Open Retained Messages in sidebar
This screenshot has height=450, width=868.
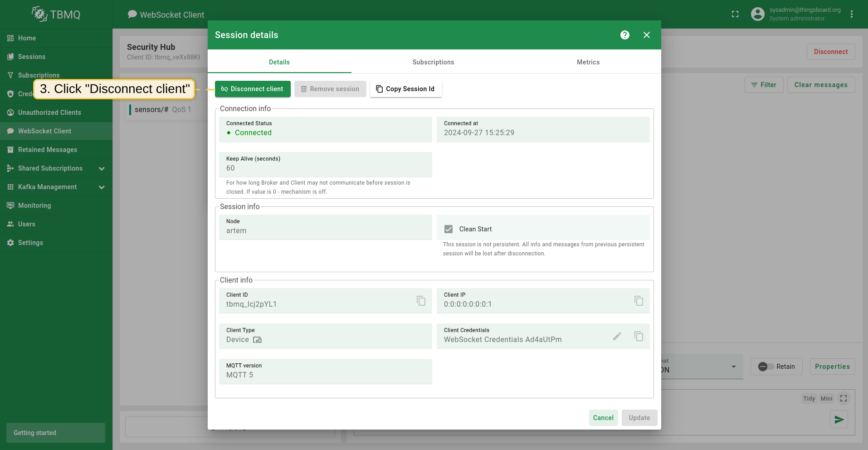[x=48, y=150]
